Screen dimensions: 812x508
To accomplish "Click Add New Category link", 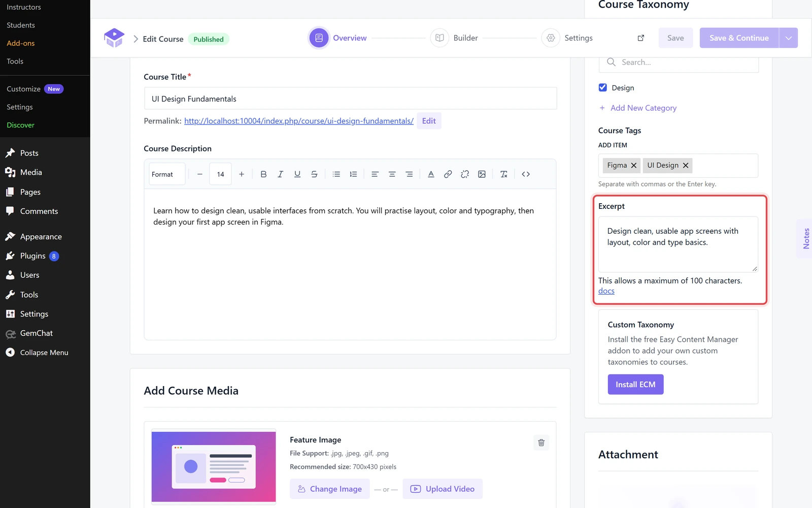I will coord(638,108).
